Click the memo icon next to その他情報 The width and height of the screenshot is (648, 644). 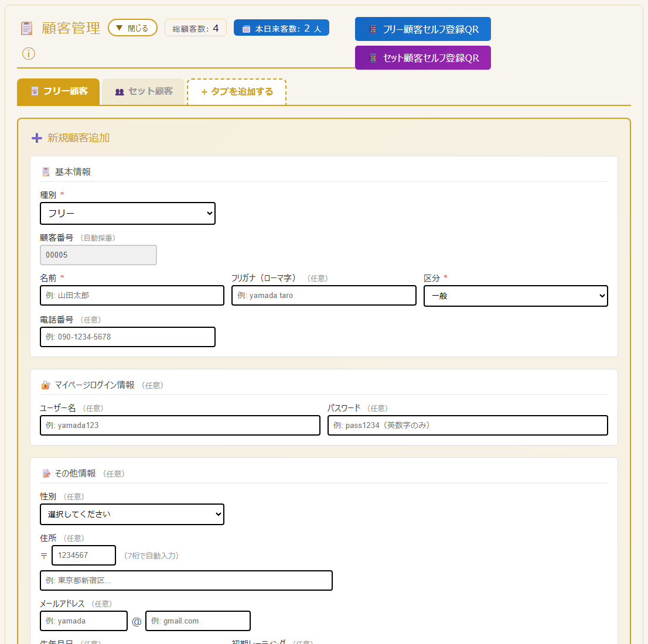[46, 474]
